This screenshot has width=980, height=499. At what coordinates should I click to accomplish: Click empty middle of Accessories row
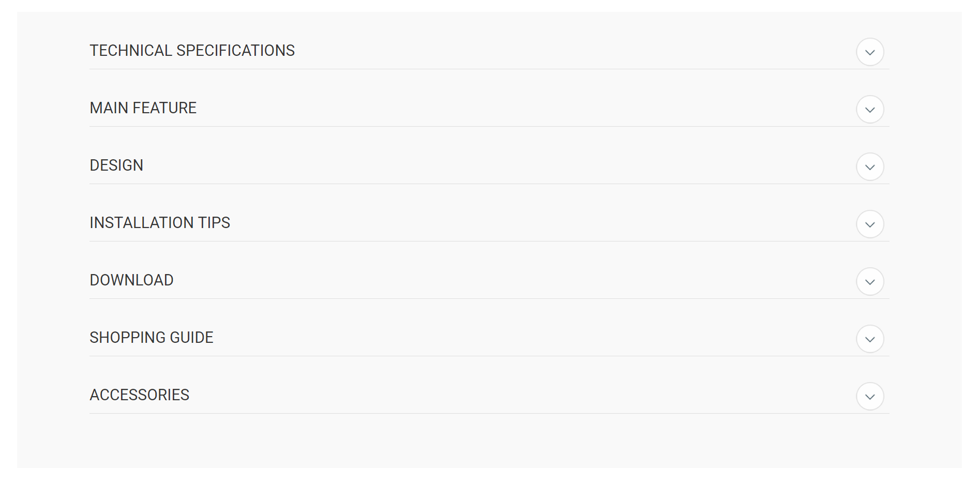pyautogui.click(x=517, y=395)
